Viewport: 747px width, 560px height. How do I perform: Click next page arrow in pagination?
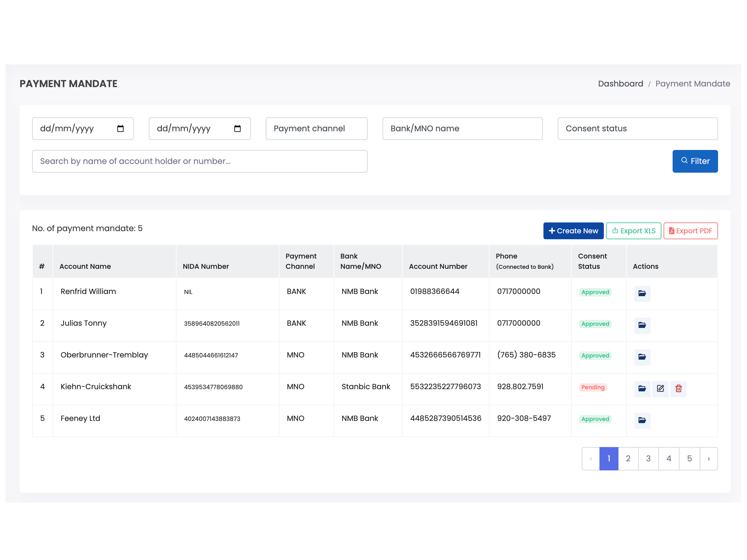pos(708,458)
